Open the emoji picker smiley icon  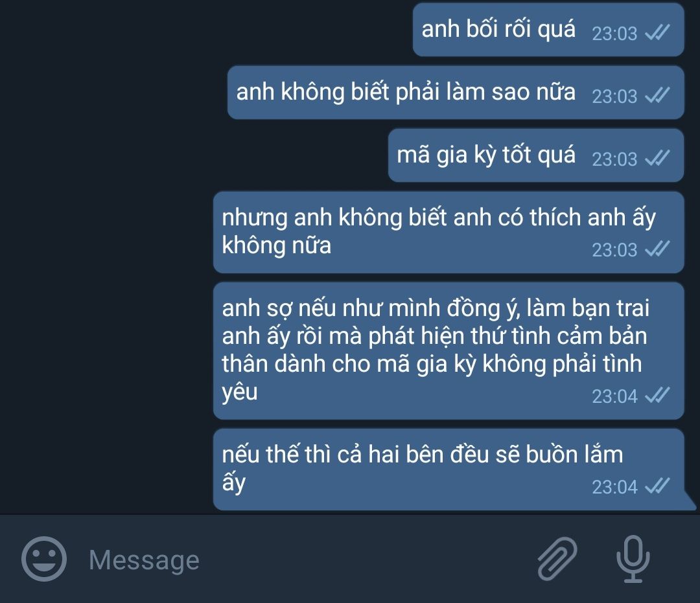pos(44,559)
